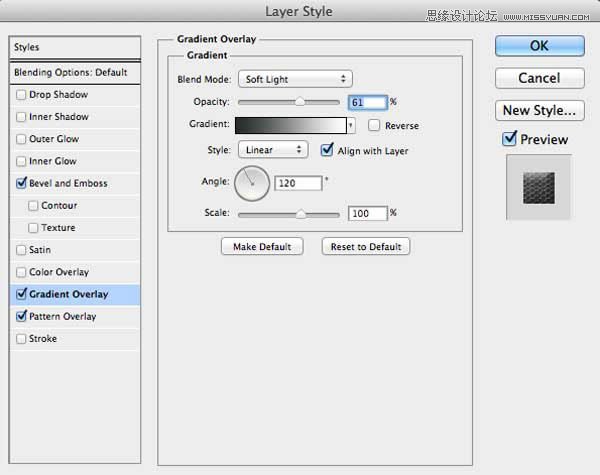The width and height of the screenshot is (600, 475).
Task: Click the Opacity slider handle
Action: (300, 101)
